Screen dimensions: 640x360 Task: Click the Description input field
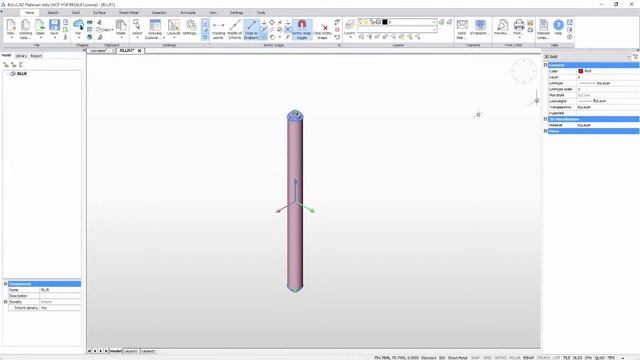point(60,296)
